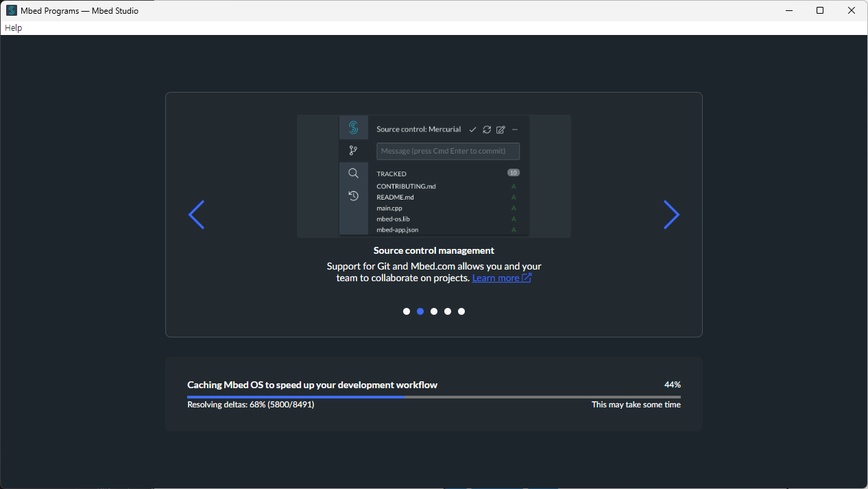Click the 'Resolving deltas' status text
The height and width of the screenshot is (489, 868).
(251, 405)
